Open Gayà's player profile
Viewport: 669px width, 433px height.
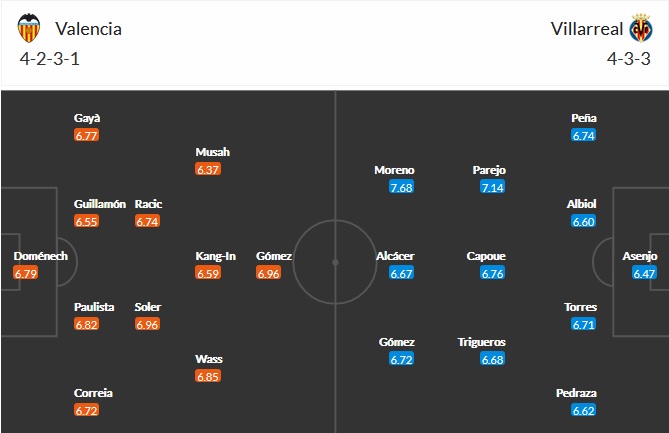[x=87, y=118]
